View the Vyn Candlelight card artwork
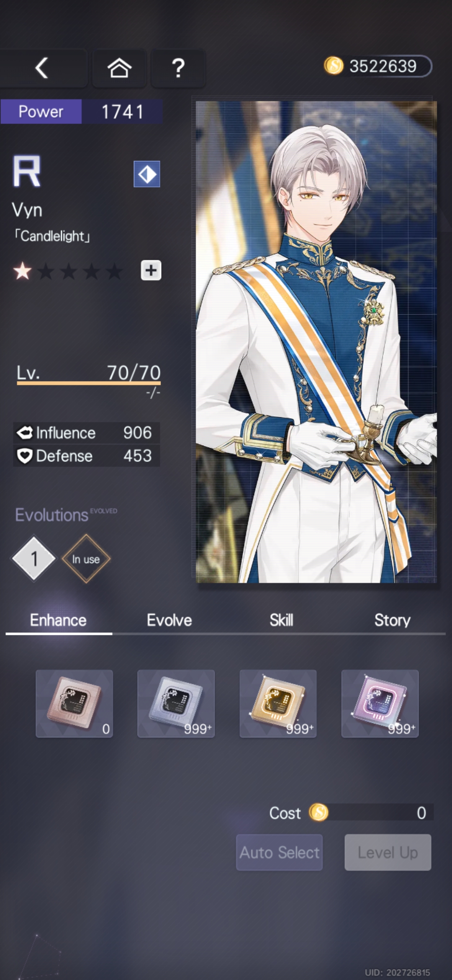Image resolution: width=452 pixels, height=980 pixels. 316,342
